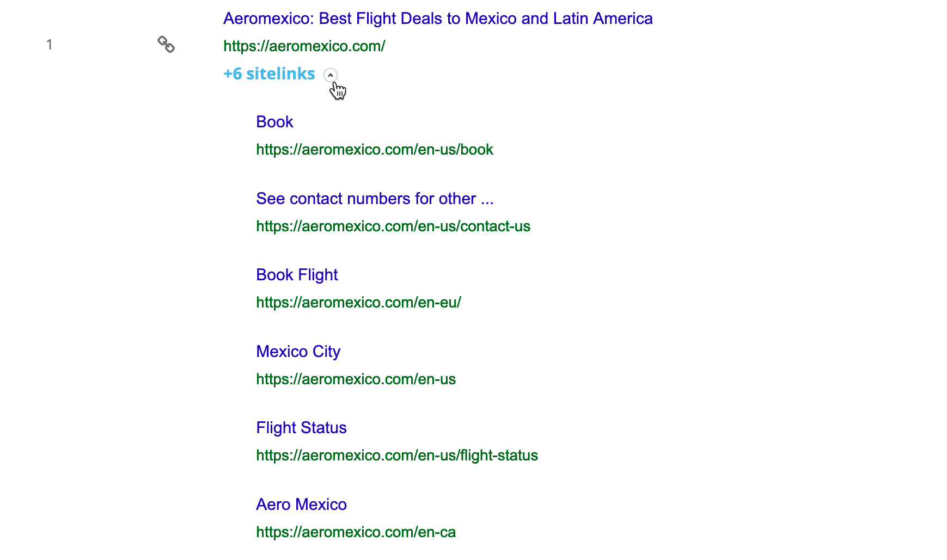Click the en-us/book URL text
947x560 pixels.
375,150
